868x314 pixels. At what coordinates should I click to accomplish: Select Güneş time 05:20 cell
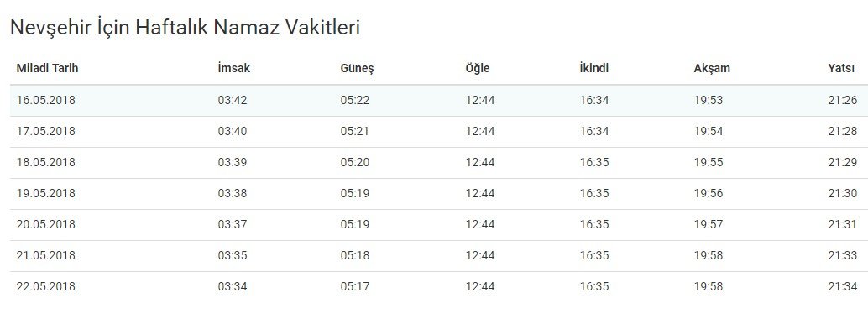coord(355,162)
